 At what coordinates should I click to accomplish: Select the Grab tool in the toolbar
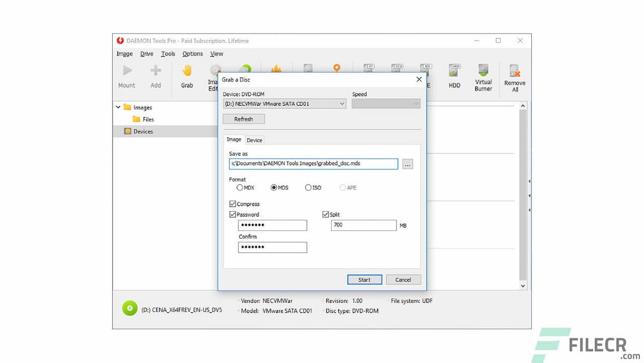tap(187, 76)
